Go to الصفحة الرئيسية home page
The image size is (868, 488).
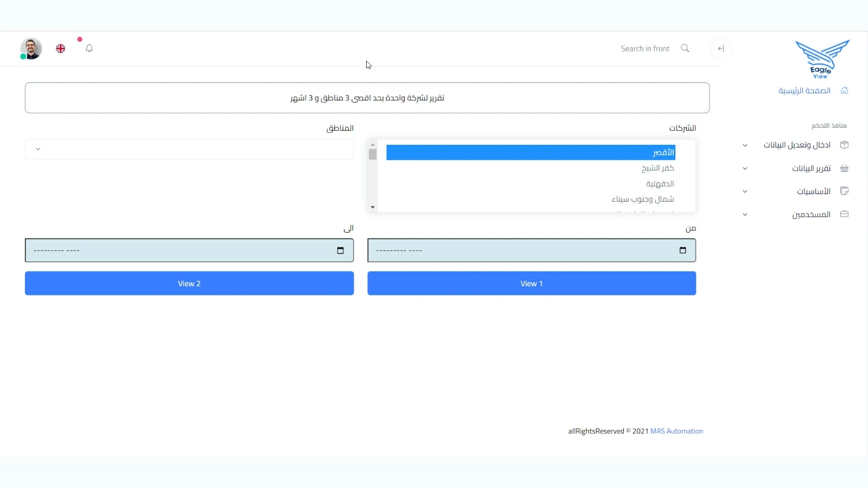pyautogui.click(x=805, y=91)
